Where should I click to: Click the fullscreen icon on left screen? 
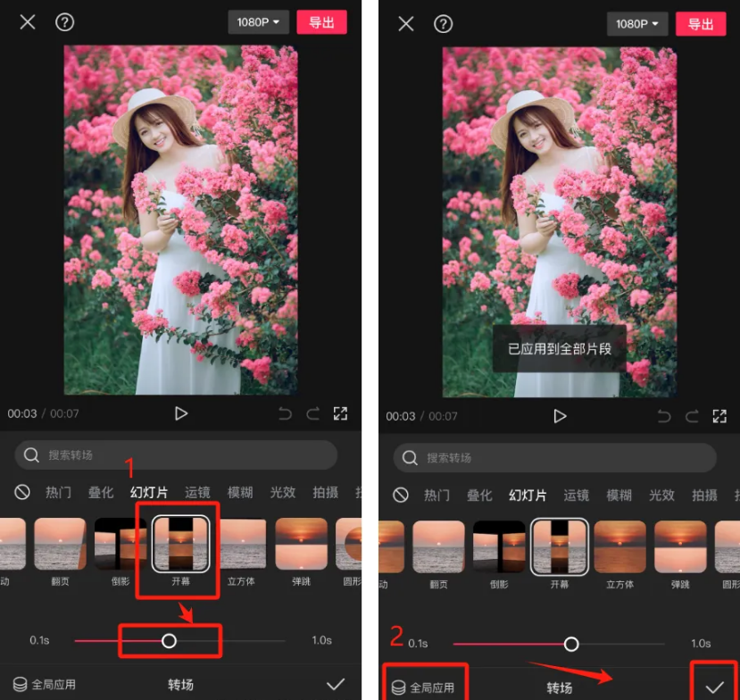pyautogui.click(x=340, y=413)
